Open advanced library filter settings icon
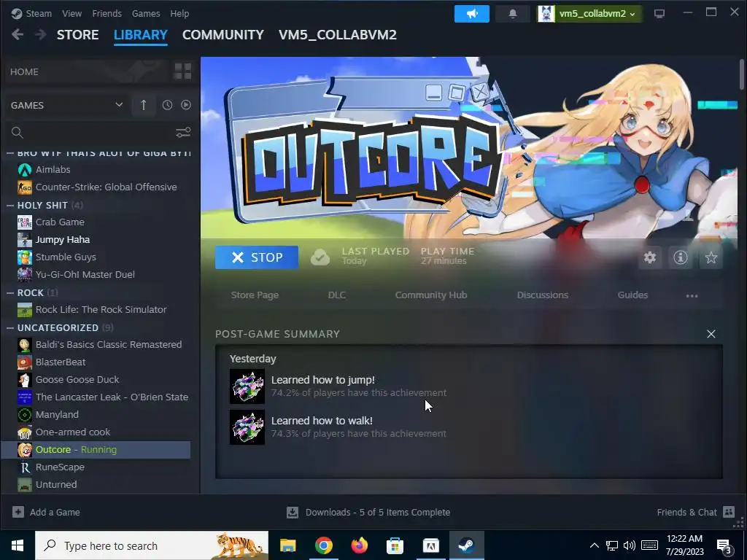 (183, 133)
